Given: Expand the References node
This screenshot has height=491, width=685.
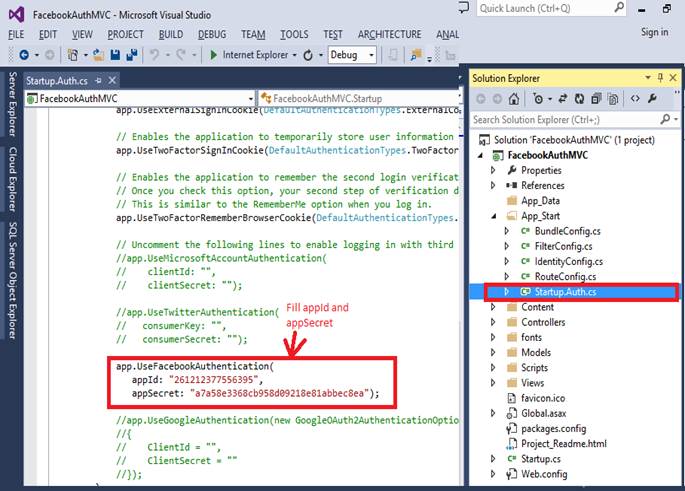Looking at the screenshot, I should pyautogui.click(x=493, y=186).
